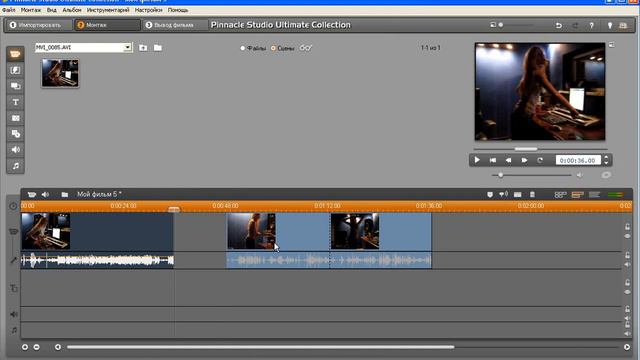This screenshot has width=640, height=360.
Task: Hide the title overlay track with its eye
Action: coord(627,292)
